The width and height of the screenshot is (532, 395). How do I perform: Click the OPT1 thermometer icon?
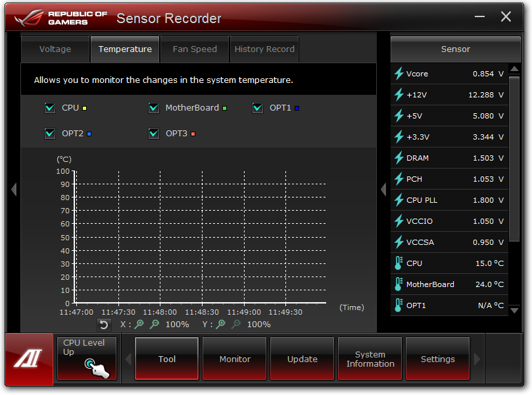pos(399,305)
